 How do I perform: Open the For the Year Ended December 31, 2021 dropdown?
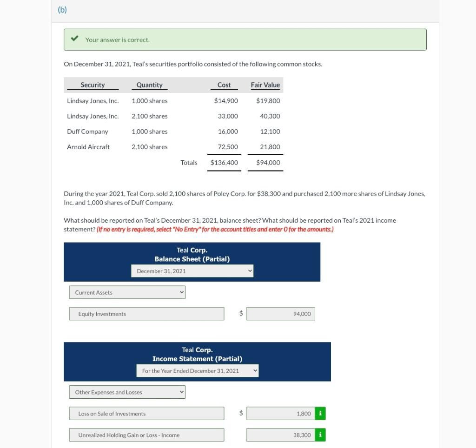tap(198, 371)
